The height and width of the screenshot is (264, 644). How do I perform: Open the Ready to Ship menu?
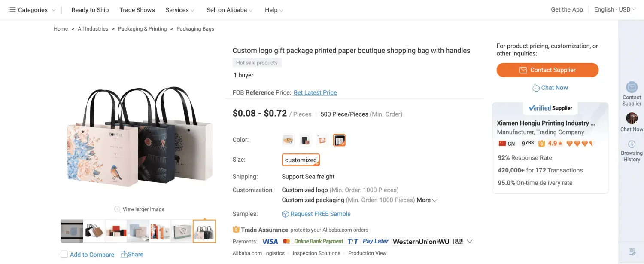[x=90, y=10]
